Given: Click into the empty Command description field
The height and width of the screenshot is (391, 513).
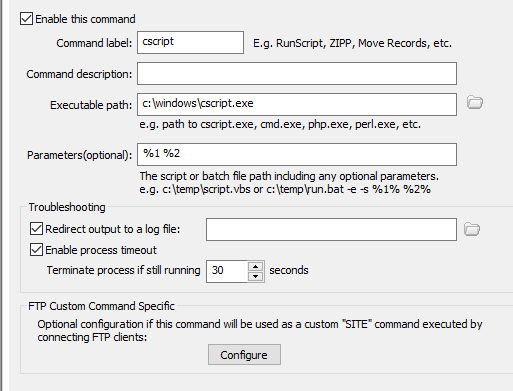Looking at the screenshot, I should (297, 73).
